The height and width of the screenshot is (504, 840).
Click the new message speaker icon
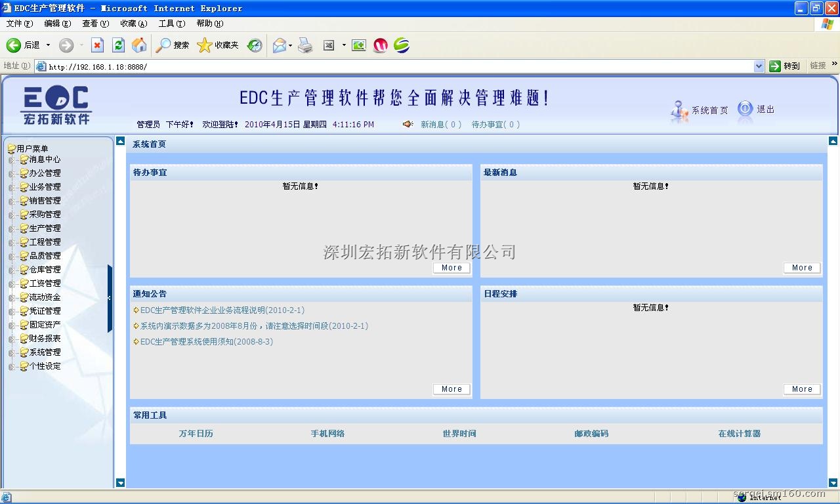pyautogui.click(x=408, y=124)
